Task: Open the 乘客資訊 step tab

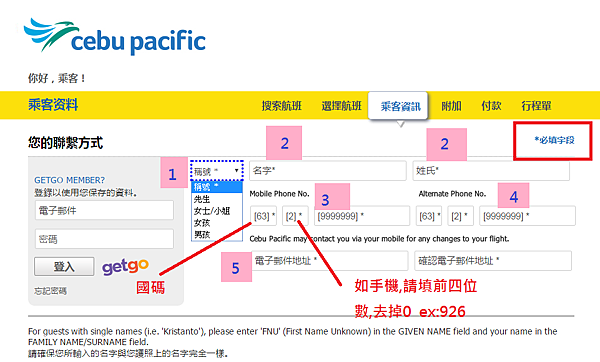Action: click(x=398, y=106)
